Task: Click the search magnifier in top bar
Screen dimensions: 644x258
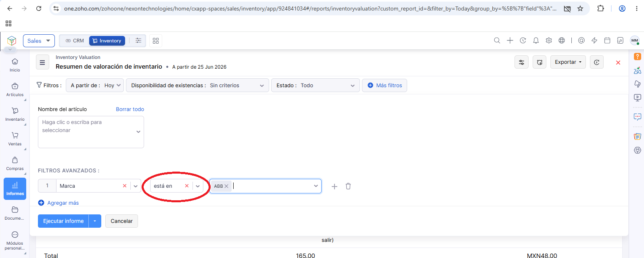Action: [497, 40]
